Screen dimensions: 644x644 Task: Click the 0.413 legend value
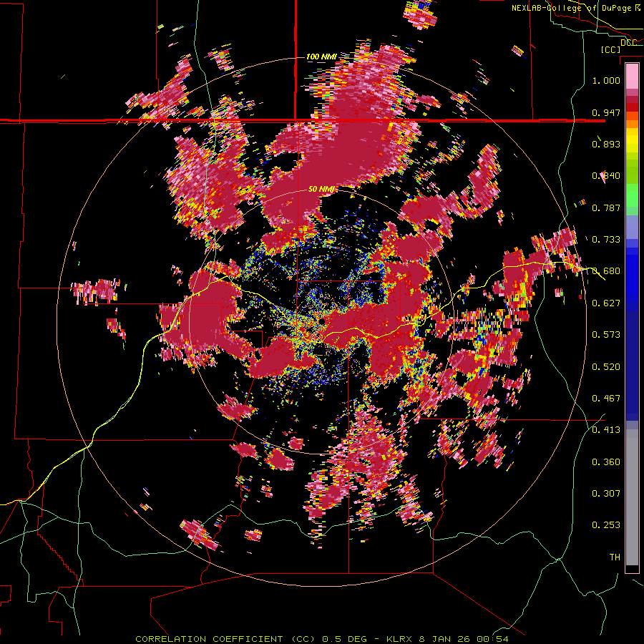606,430
